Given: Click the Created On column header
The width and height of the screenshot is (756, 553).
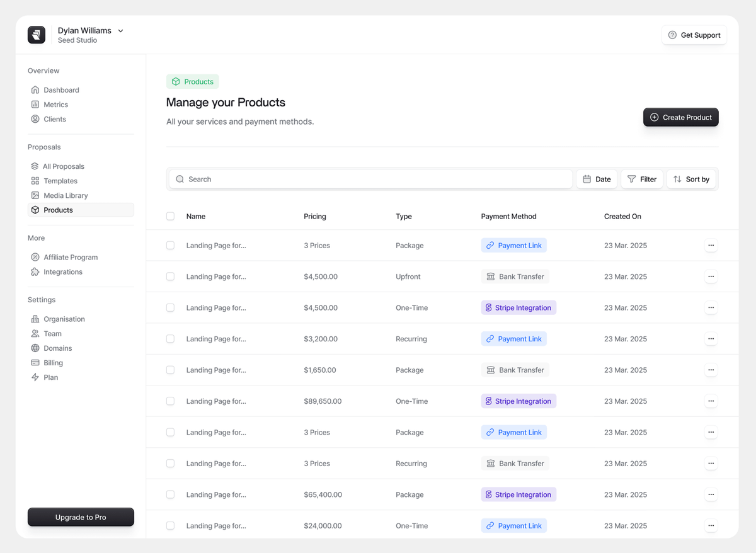Looking at the screenshot, I should coord(622,216).
